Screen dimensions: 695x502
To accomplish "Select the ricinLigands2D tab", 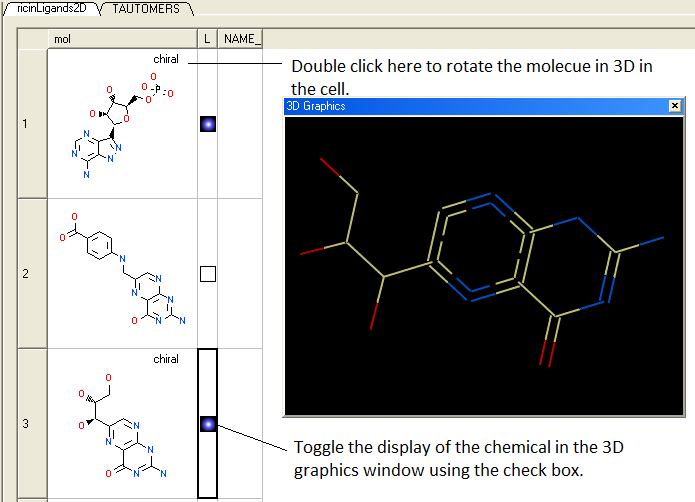I will tap(52, 8).
